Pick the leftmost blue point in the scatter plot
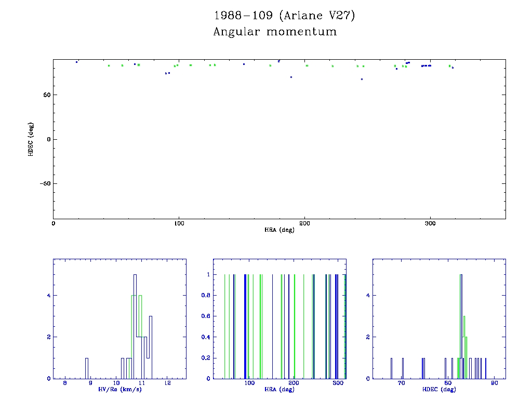The image size is (532, 399). (76, 62)
